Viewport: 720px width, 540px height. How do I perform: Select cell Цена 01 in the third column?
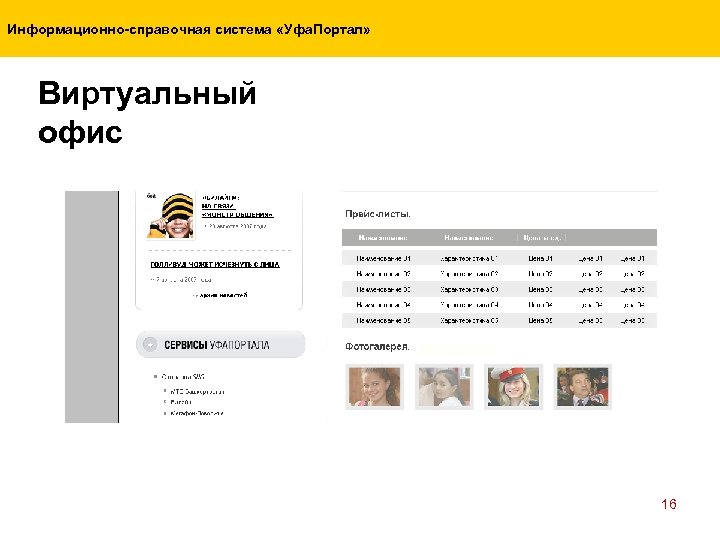(540, 259)
